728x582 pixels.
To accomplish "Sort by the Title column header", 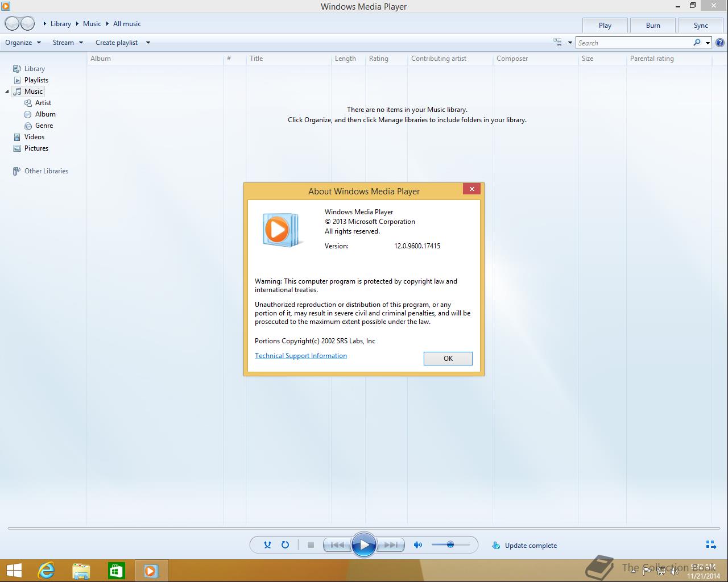I will [289, 59].
